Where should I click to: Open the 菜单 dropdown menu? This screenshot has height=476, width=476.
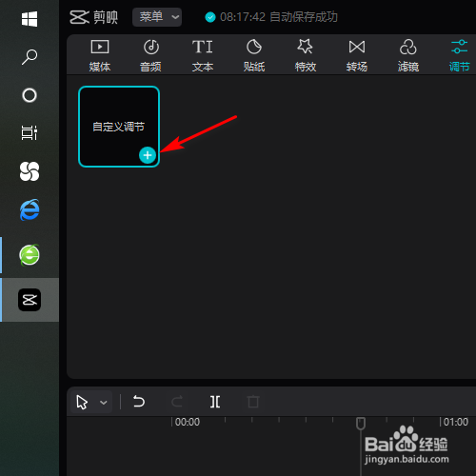(x=157, y=17)
